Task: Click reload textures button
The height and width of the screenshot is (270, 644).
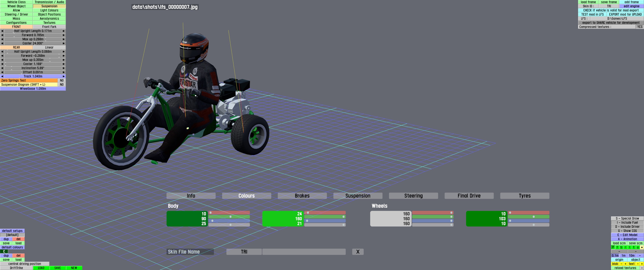Action: (x=625, y=268)
